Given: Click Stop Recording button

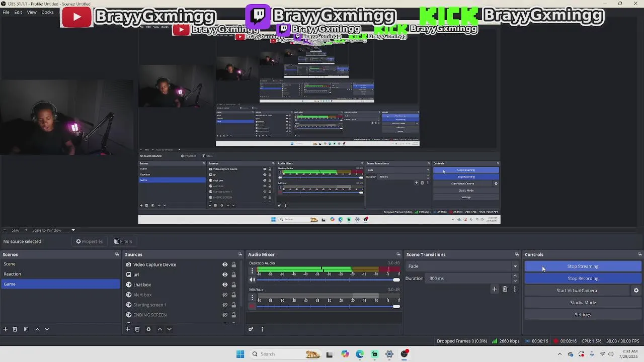Looking at the screenshot, I should (x=583, y=279).
